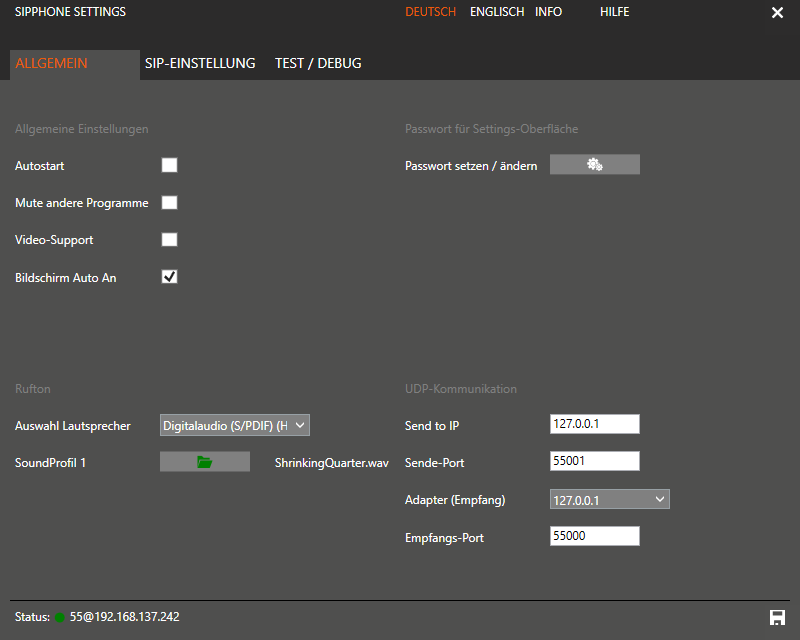Enable the Autostart checkbox
Viewport: 800px width, 640px height.
tap(170, 165)
